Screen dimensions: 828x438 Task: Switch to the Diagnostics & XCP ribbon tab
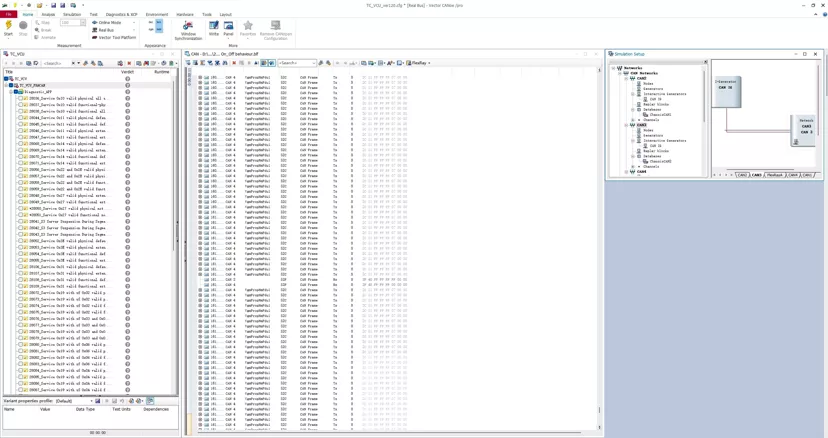click(x=121, y=14)
